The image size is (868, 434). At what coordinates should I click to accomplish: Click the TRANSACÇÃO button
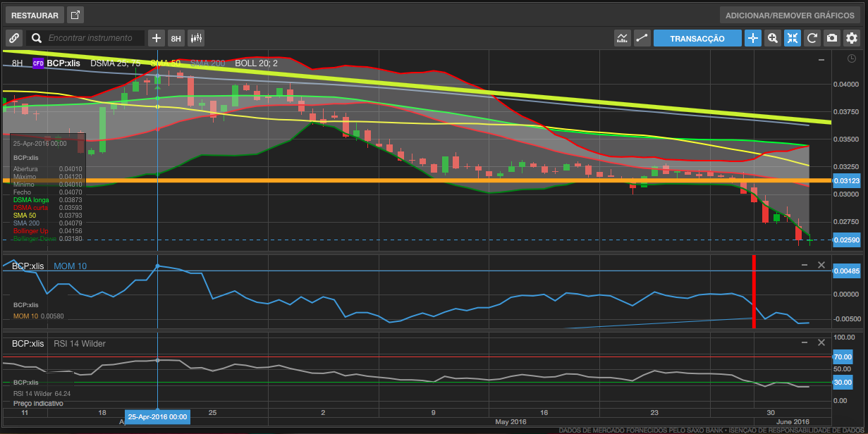(x=697, y=38)
